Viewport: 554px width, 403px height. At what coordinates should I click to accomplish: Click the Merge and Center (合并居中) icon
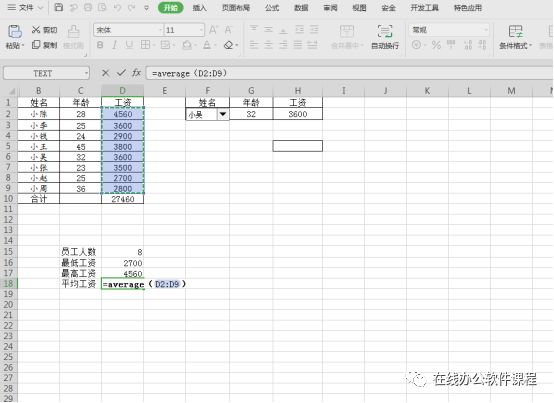[x=347, y=31]
